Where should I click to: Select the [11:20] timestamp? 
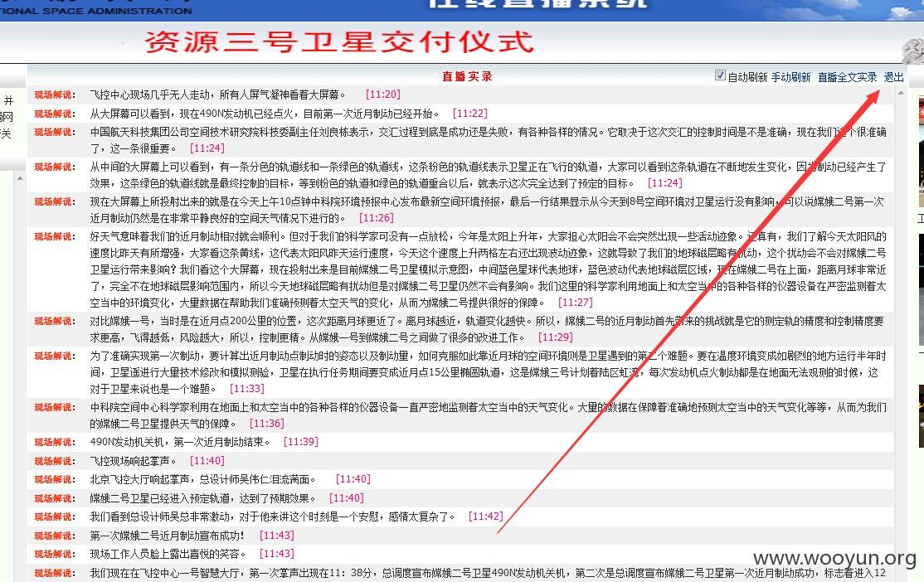coord(383,95)
